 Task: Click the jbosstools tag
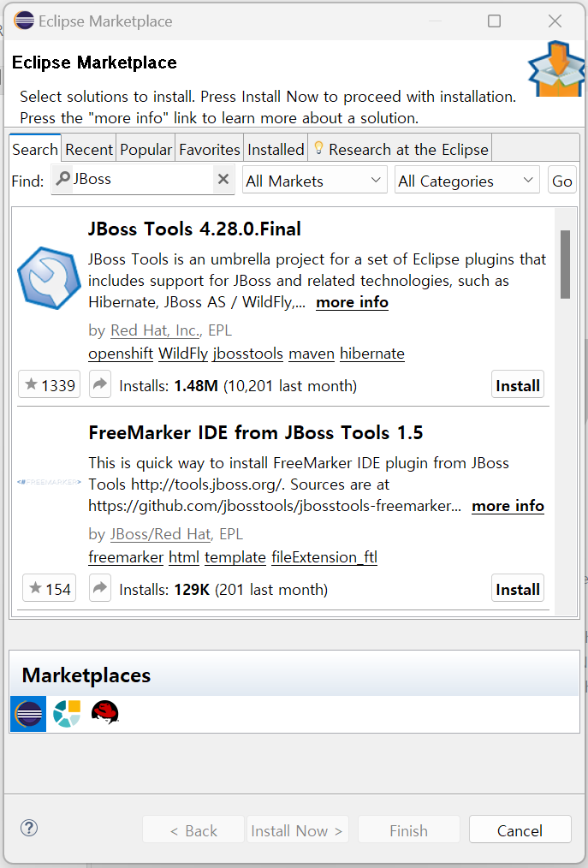[248, 354]
